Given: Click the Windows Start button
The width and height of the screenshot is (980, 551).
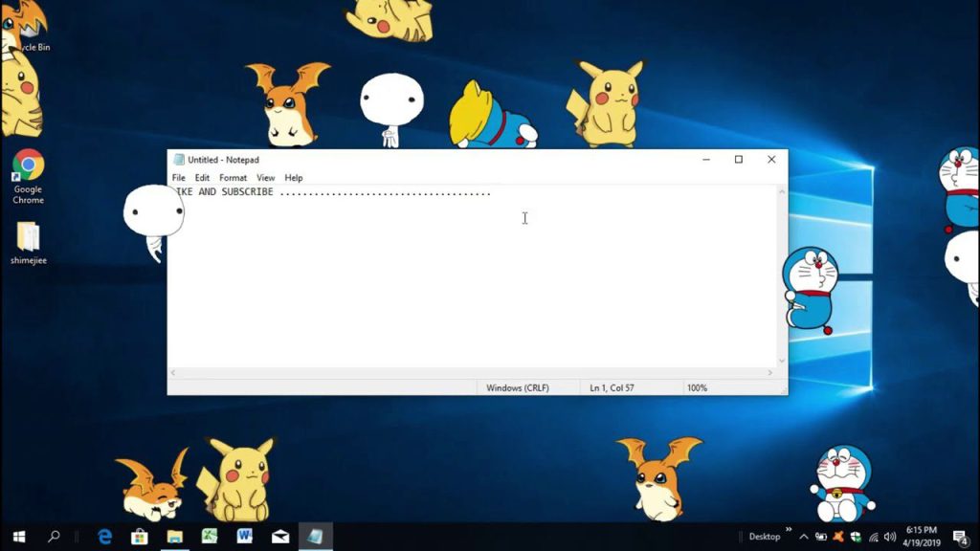Looking at the screenshot, I should [19, 536].
